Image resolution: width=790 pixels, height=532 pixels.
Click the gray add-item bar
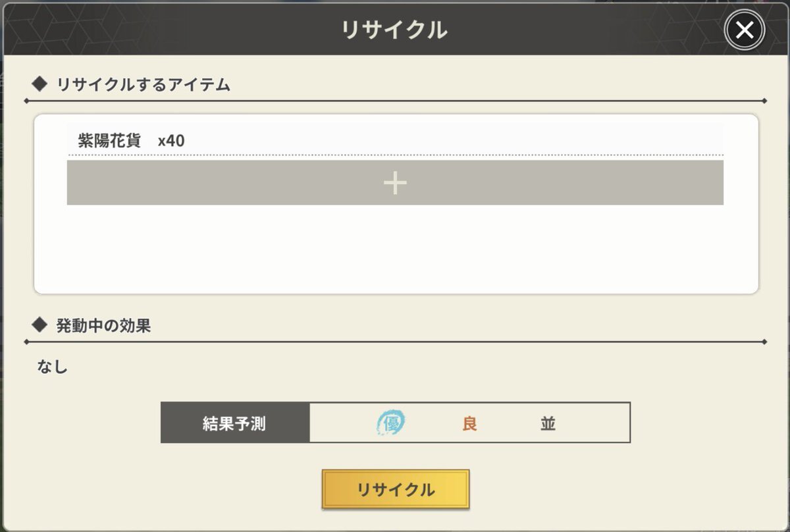(x=395, y=182)
